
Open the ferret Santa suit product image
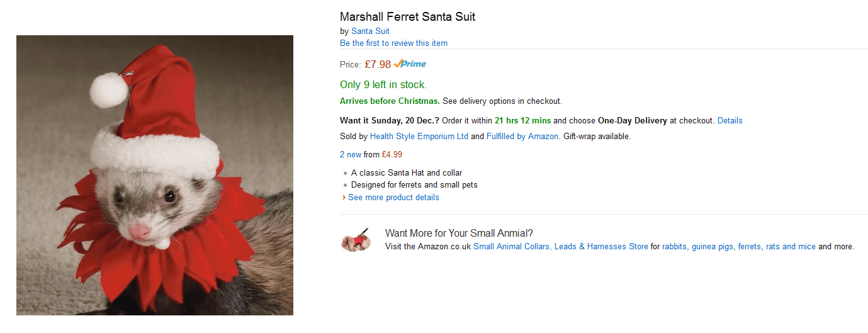[155, 175]
